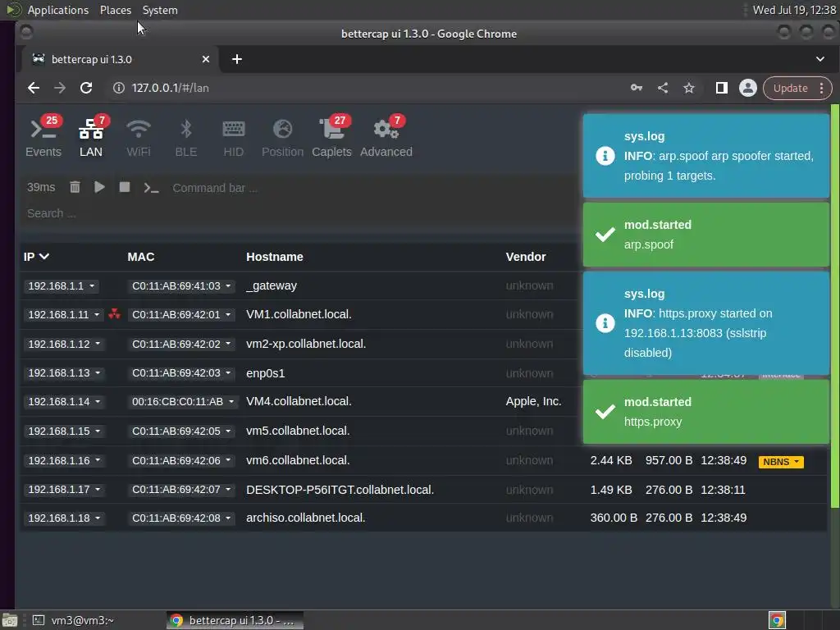
Task: Start the module with the play icon
Action: [99, 187]
